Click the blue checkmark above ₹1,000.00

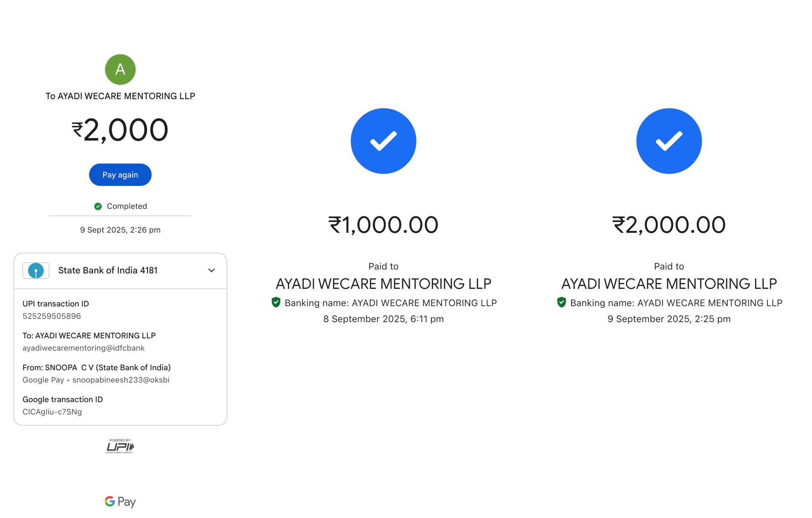pos(383,141)
